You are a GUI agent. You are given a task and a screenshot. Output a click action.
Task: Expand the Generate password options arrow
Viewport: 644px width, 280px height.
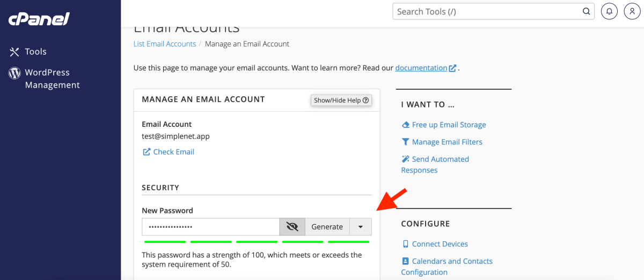[x=361, y=227]
